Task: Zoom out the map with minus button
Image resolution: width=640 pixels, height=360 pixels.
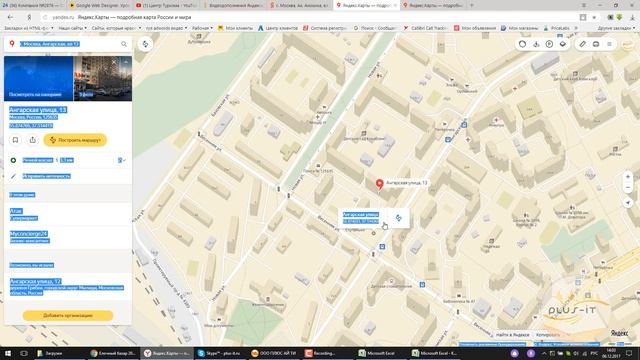Action: click(x=628, y=188)
